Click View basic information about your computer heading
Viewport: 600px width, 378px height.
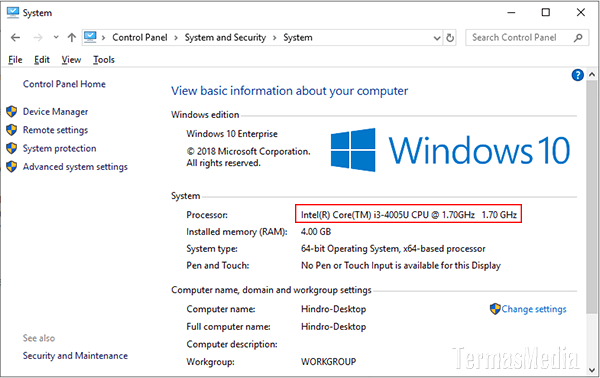(x=289, y=91)
